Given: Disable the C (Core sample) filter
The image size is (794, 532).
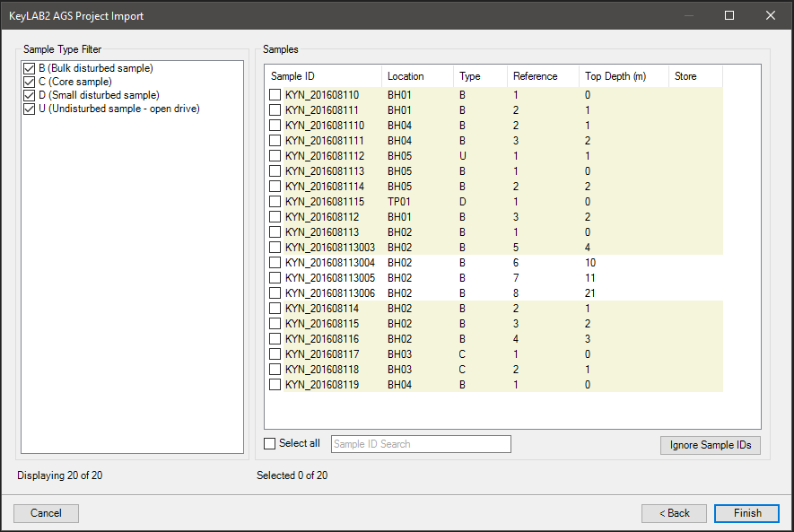Looking at the screenshot, I should 30,82.
